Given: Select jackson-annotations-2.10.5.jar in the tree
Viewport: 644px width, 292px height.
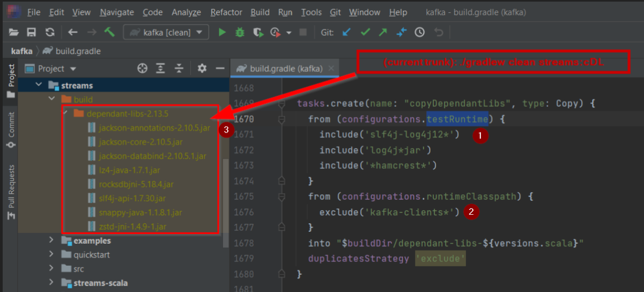Looking at the screenshot, I should pyautogui.click(x=149, y=128).
